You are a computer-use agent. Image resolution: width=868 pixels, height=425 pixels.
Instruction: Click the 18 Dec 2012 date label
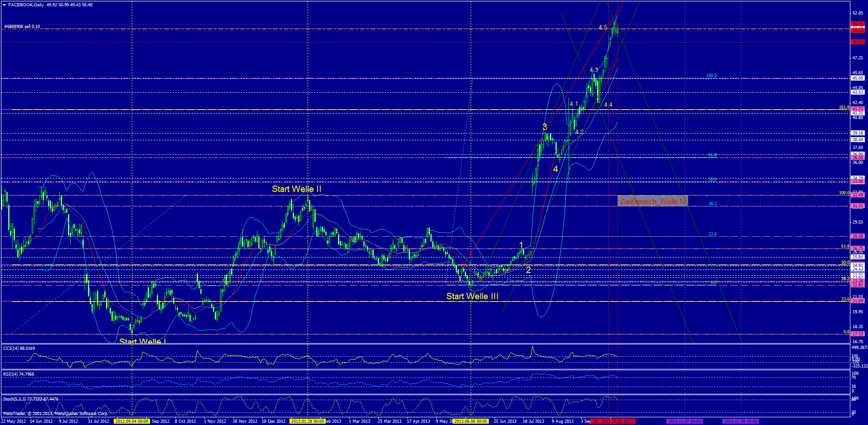274,421
